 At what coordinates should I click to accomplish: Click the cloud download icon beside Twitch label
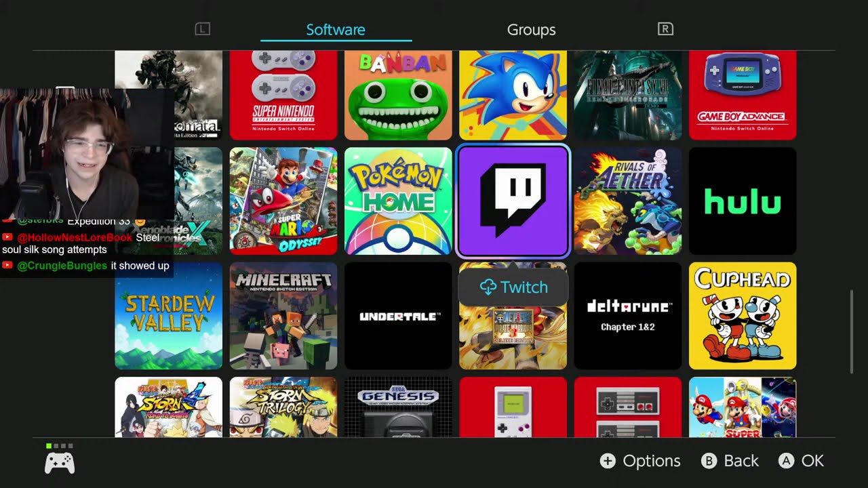pyautogui.click(x=488, y=287)
